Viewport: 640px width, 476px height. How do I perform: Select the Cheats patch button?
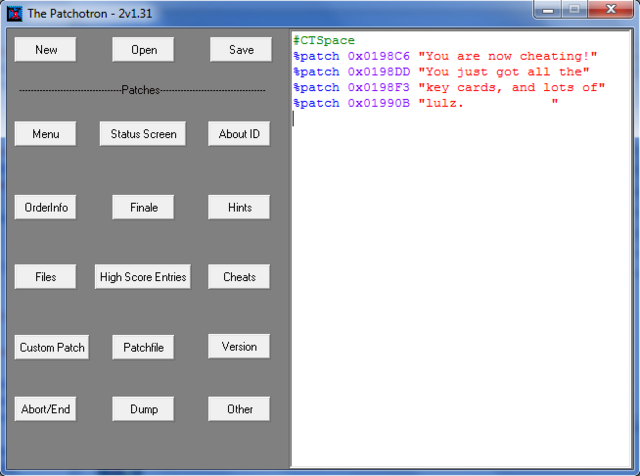[x=240, y=277]
